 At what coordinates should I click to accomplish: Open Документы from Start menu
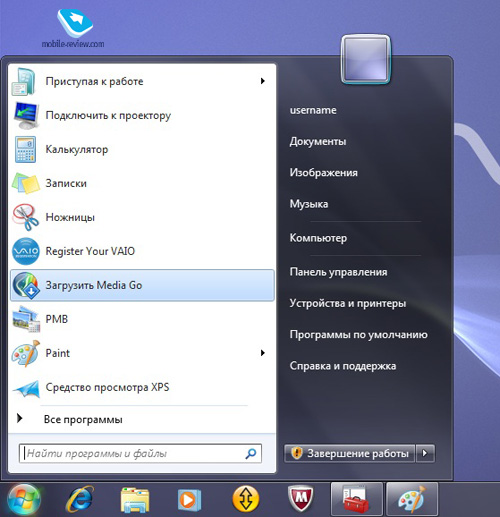click(318, 141)
